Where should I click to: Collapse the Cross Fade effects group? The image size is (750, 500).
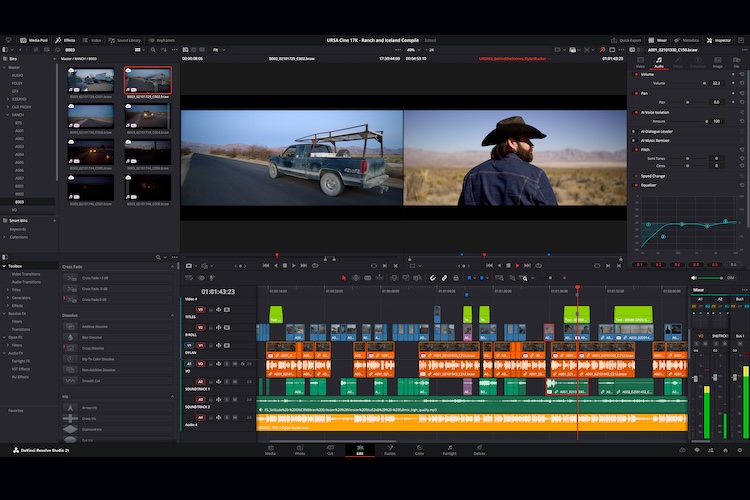pos(172,267)
